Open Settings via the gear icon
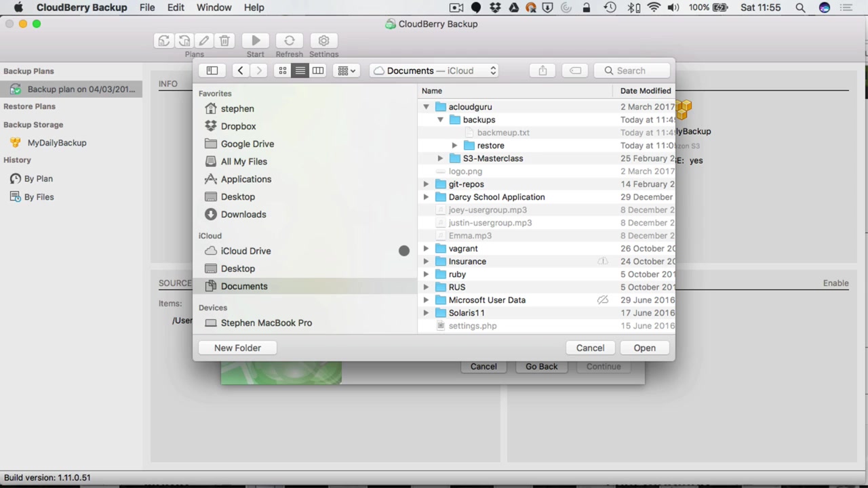 click(323, 41)
